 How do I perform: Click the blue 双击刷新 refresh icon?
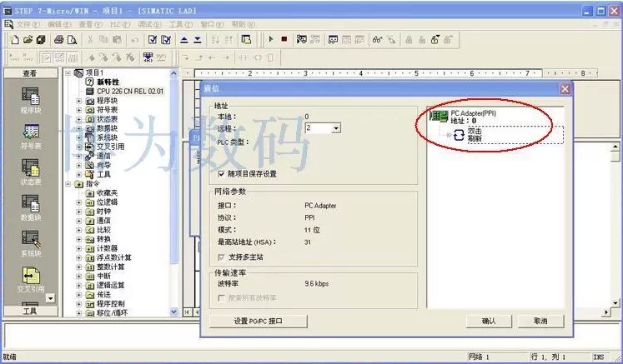click(x=458, y=135)
